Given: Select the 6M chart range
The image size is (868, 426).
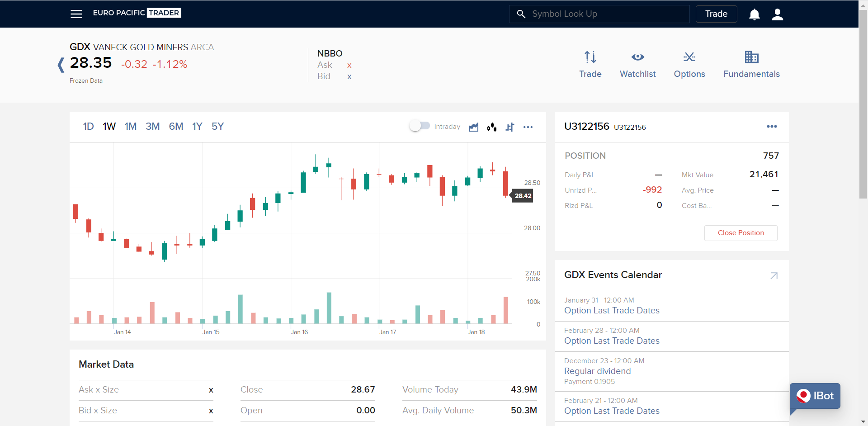Looking at the screenshot, I should click(176, 127).
